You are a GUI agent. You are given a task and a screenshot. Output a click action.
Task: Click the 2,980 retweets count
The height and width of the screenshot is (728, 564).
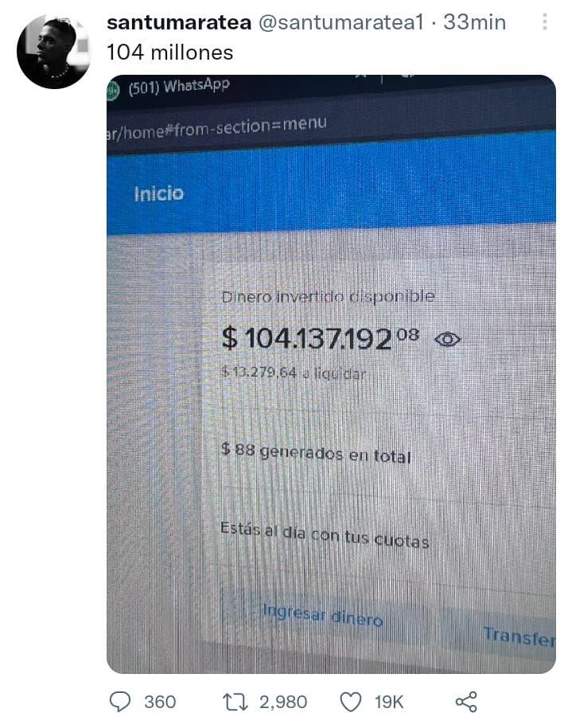click(283, 702)
